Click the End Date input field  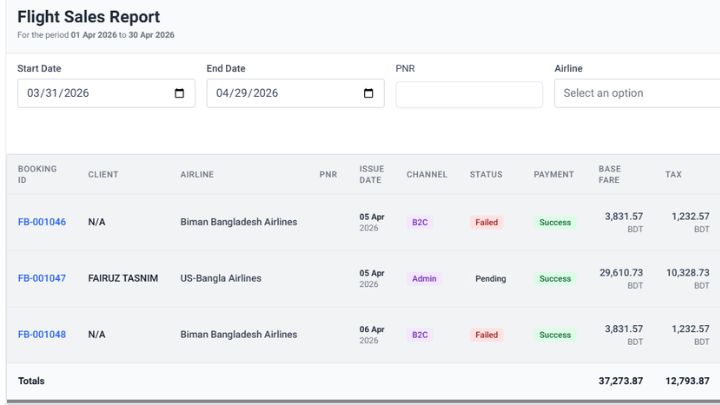[280, 94]
